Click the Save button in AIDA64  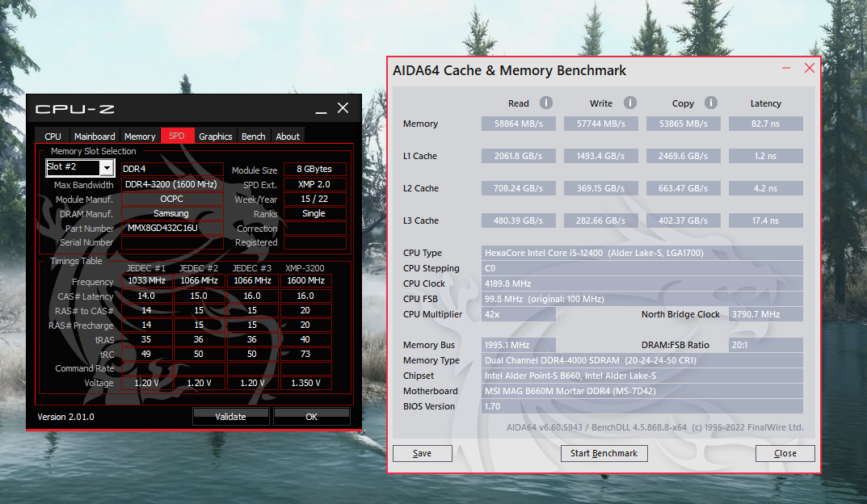[423, 453]
